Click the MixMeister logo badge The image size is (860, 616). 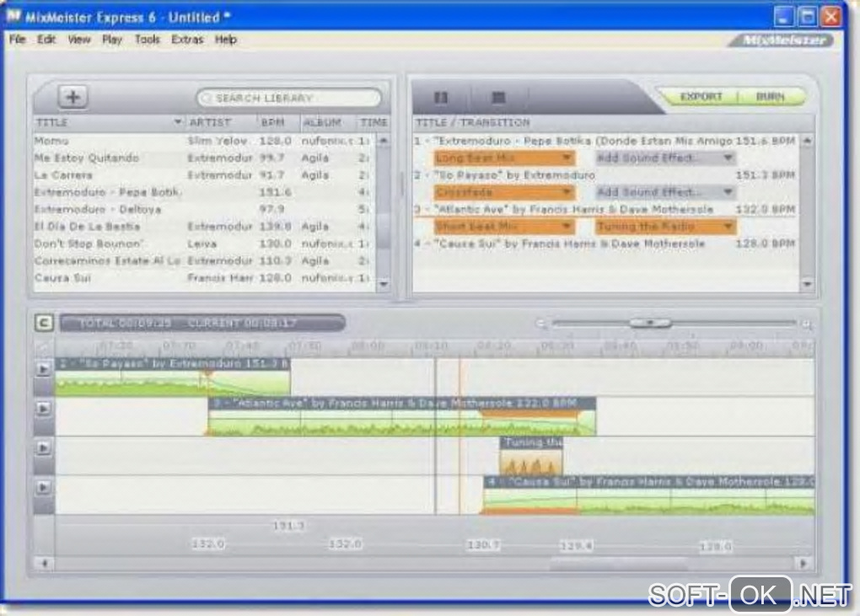(781, 40)
